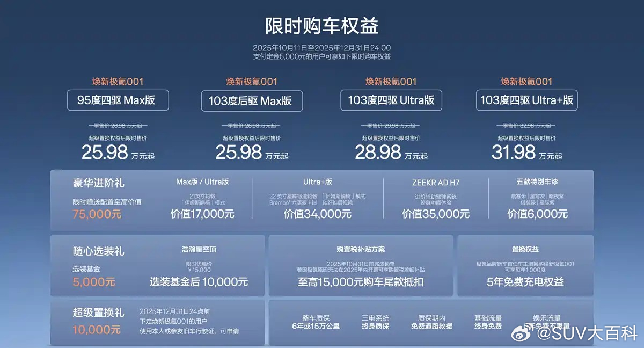Click the 至高15,000元购车尾款抵扣 line
Image resolution: width=644 pixels, height=348 pixels.
[361, 282]
